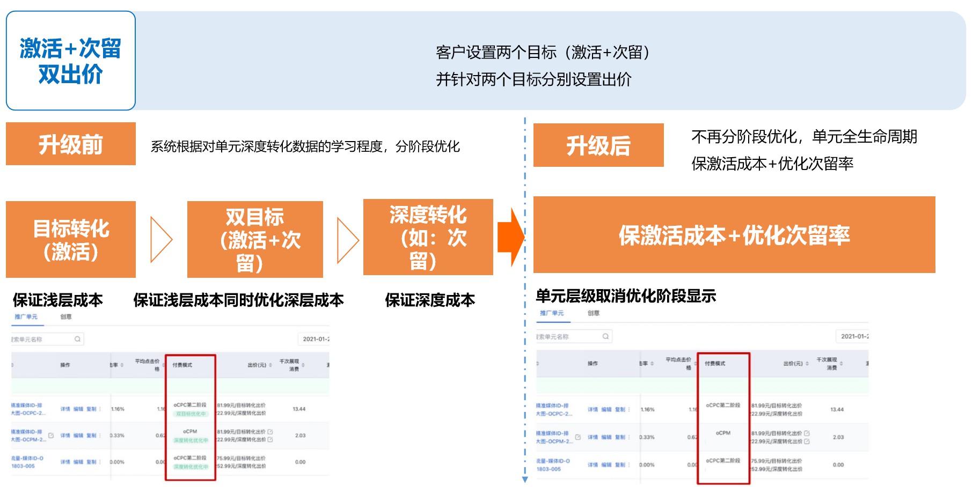The image size is (980, 487).
Task: Sort by 千次展现消费 arrows in 升级前 table
Action: pyautogui.click(x=303, y=365)
